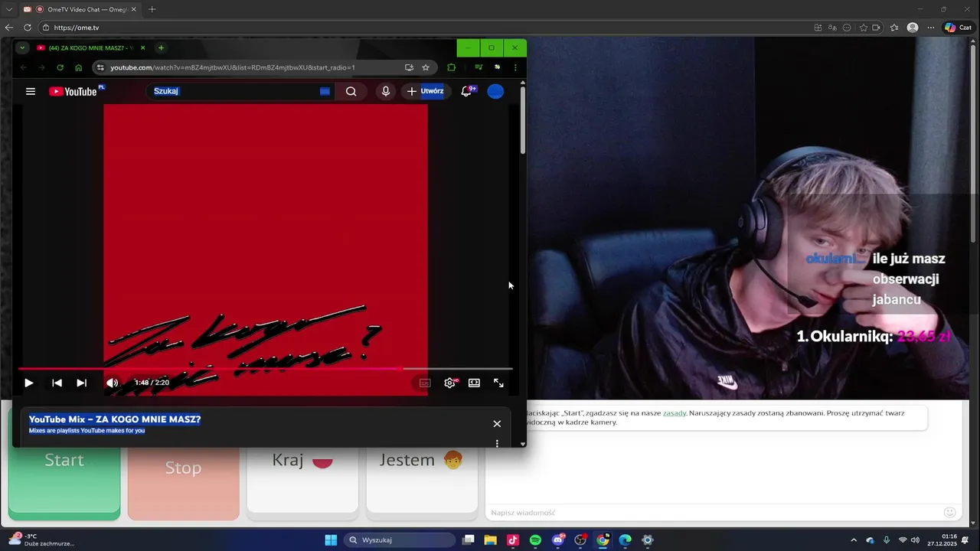Close the YouTube Mix playlist panel
Viewport: 980px width, 551px height.
(x=497, y=423)
